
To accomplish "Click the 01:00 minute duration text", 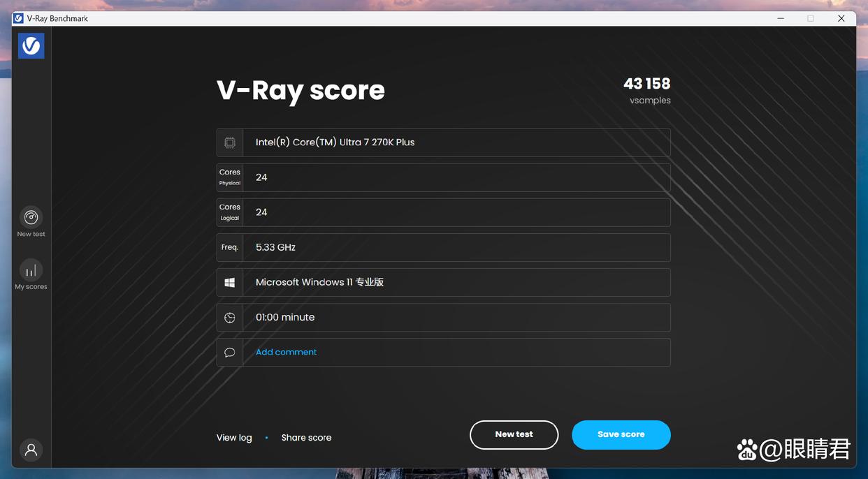I will click(x=285, y=317).
